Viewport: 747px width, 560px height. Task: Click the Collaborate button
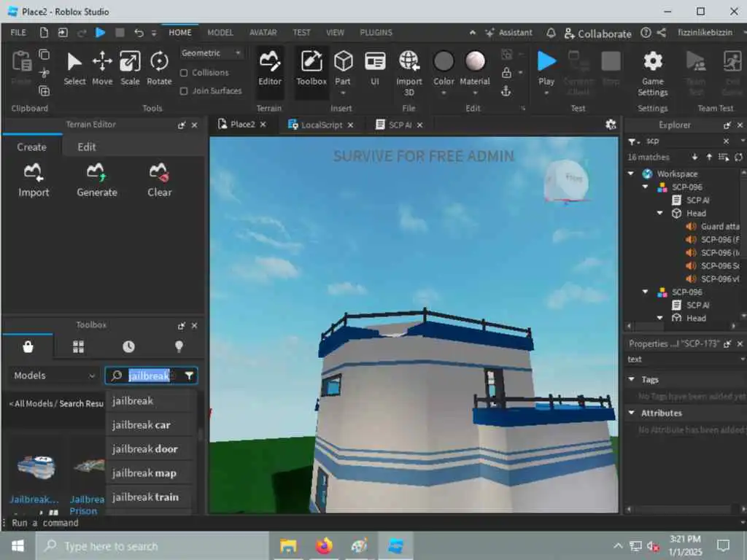[598, 34]
